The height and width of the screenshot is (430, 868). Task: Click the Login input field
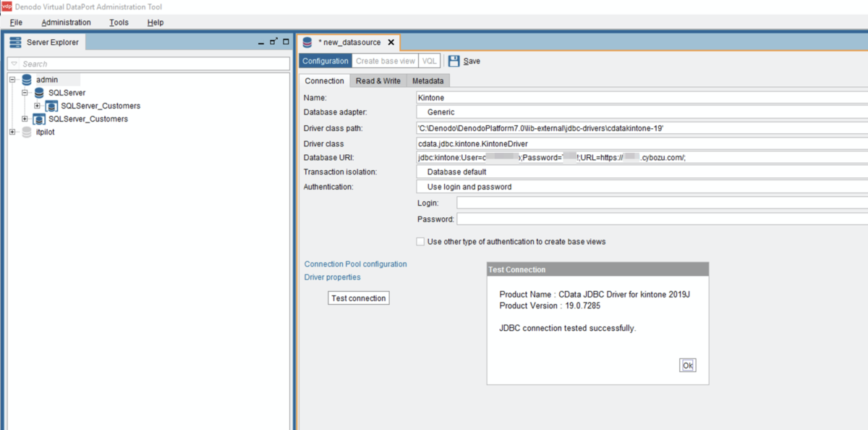pyautogui.click(x=662, y=203)
